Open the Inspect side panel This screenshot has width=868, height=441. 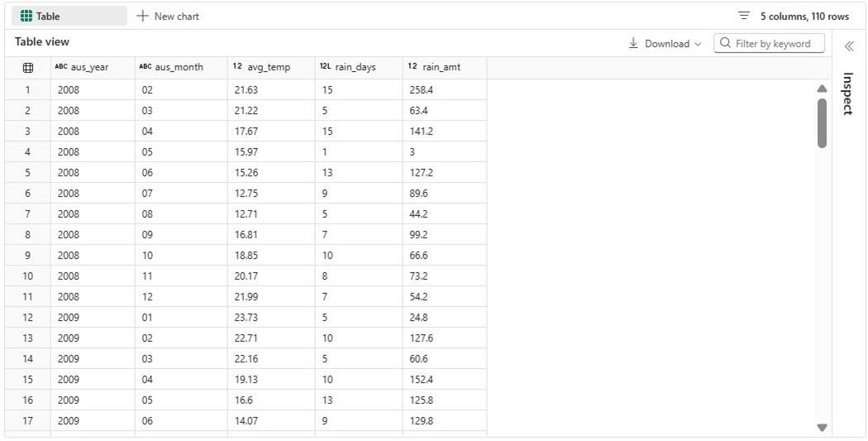pyautogui.click(x=848, y=93)
